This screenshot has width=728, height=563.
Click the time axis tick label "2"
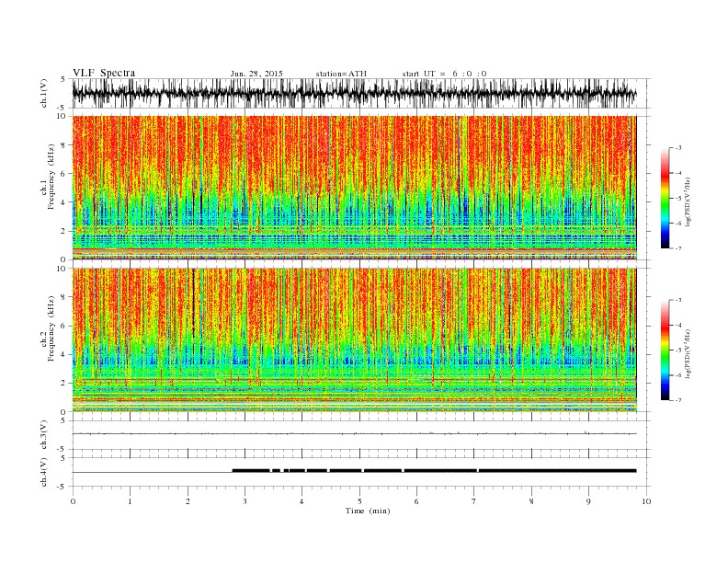pyautogui.click(x=188, y=501)
